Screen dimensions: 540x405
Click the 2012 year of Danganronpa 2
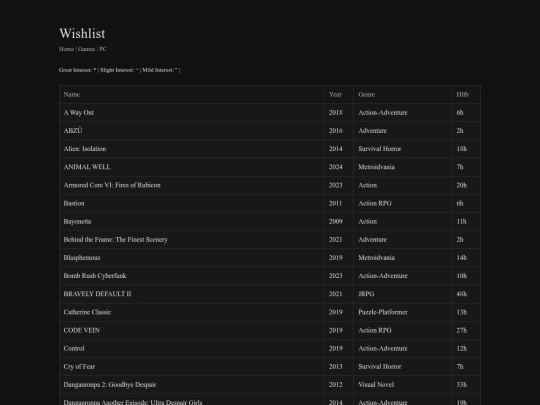335,385
